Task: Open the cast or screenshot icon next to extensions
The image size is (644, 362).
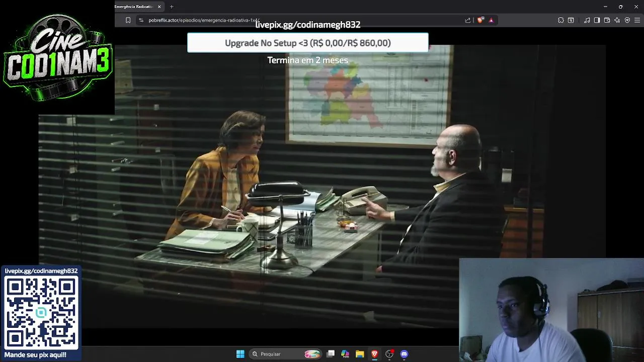Action: 571,20
